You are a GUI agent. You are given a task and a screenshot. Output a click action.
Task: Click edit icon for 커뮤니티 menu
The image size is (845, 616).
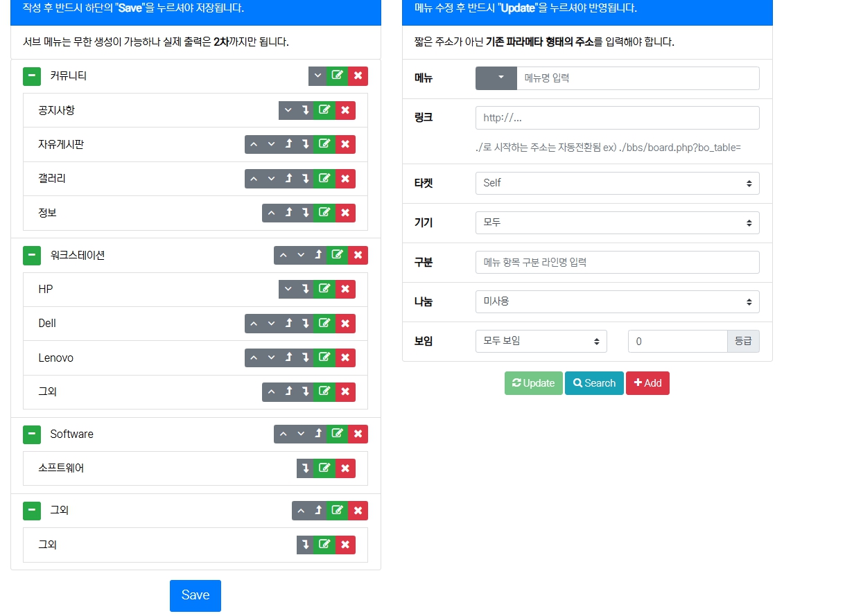point(338,76)
